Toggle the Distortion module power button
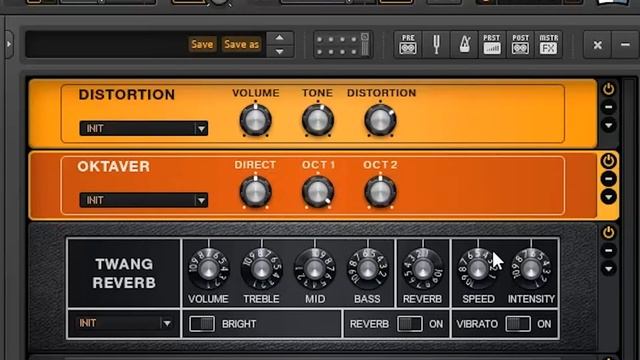The height and width of the screenshot is (360, 640). [609, 89]
